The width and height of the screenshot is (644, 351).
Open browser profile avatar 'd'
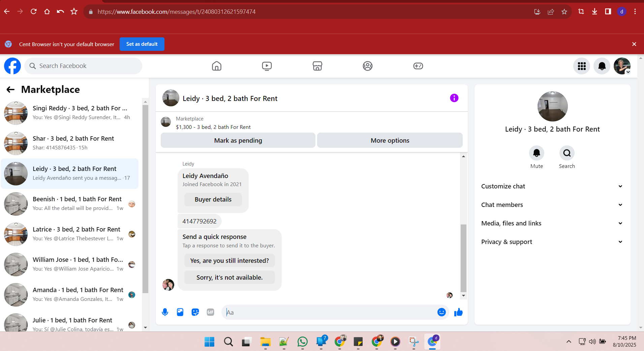(x=622, y=11)
